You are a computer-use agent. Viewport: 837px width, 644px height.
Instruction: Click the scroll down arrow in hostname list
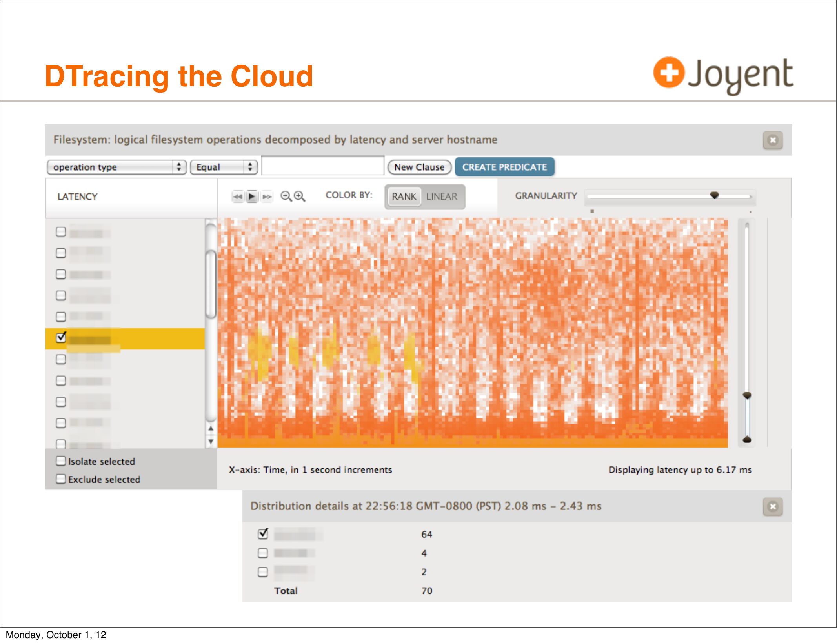click(211, 442)
